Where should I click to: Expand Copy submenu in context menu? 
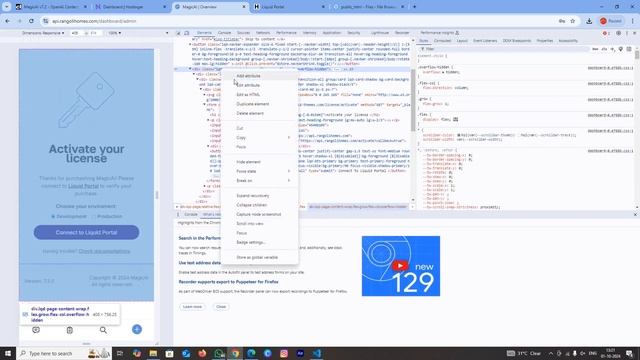coord(260,138)
